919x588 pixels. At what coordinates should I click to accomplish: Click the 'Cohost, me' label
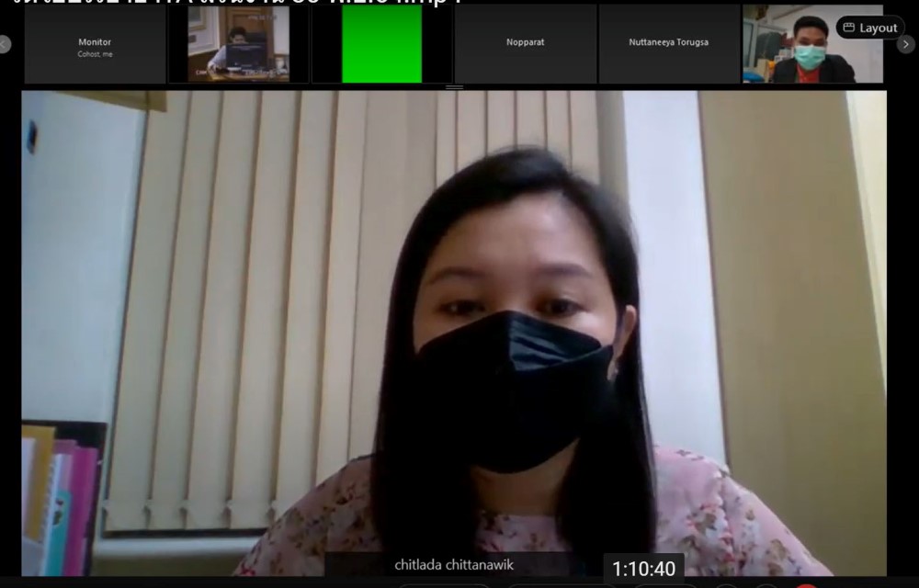(x=95, y=54)
